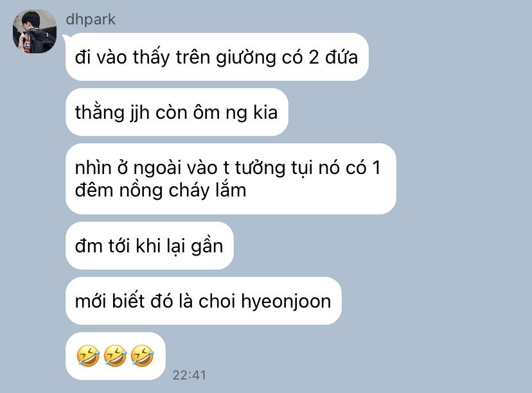Click the number "2" in the first message
Image resolution: width=532 pixels, height=393 pixels.
coord(314,57)
